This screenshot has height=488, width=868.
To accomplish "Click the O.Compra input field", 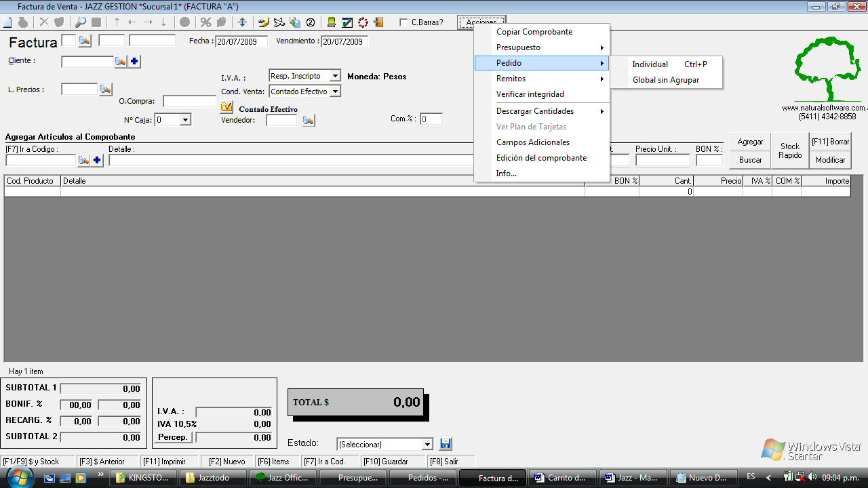I will pyautogui.click(x=190, y=101).
